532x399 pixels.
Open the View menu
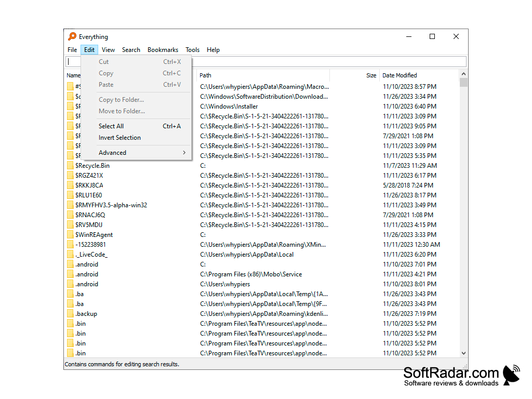pyautogui.click(x=108, y=50)
